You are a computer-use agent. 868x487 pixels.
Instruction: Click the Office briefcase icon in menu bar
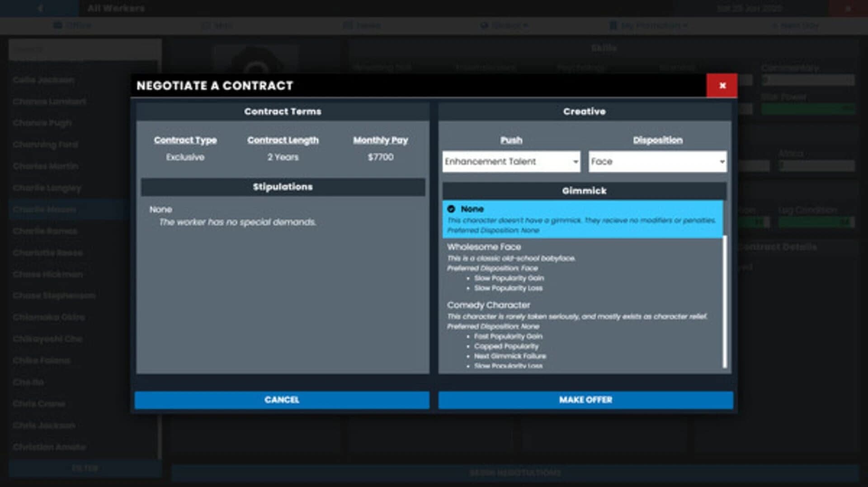click(x=57, y=25)
